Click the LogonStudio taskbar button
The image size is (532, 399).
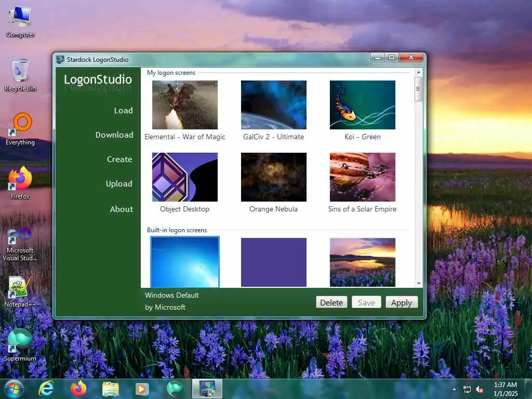pos(207,389)
